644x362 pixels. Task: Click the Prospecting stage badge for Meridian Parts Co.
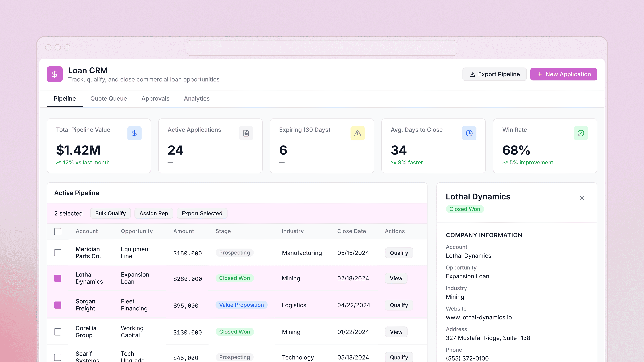coord(234,253)
